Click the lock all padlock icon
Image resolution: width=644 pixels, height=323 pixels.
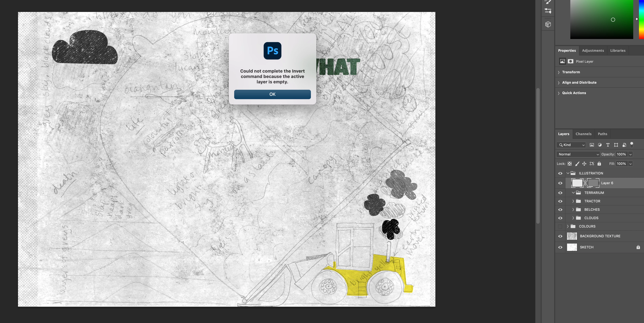click(x=599, y=164)
